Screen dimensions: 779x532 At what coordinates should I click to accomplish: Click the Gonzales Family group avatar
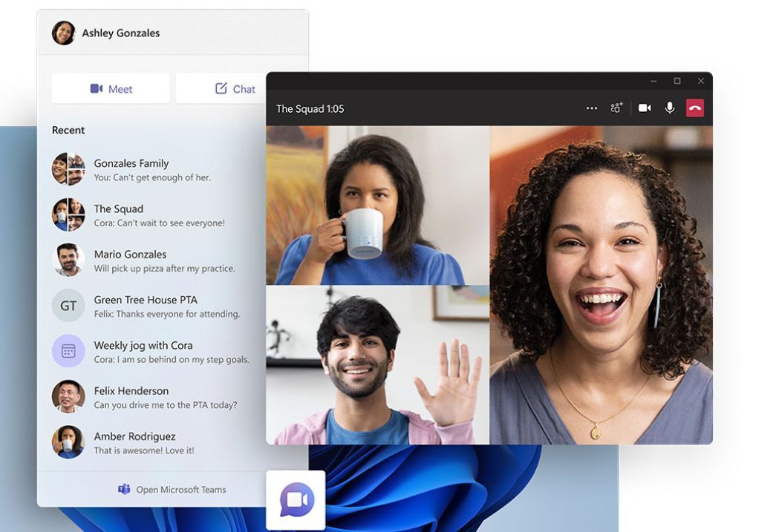point(68,168)
